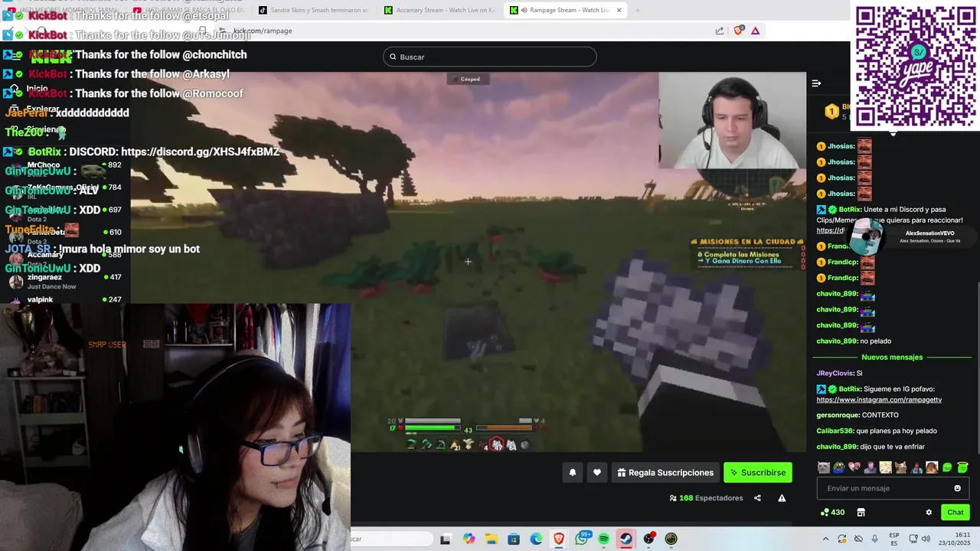Open the zingaraez Just Dance Now channel
This screenshot has width=980, height=551.
tap(64, 282)
